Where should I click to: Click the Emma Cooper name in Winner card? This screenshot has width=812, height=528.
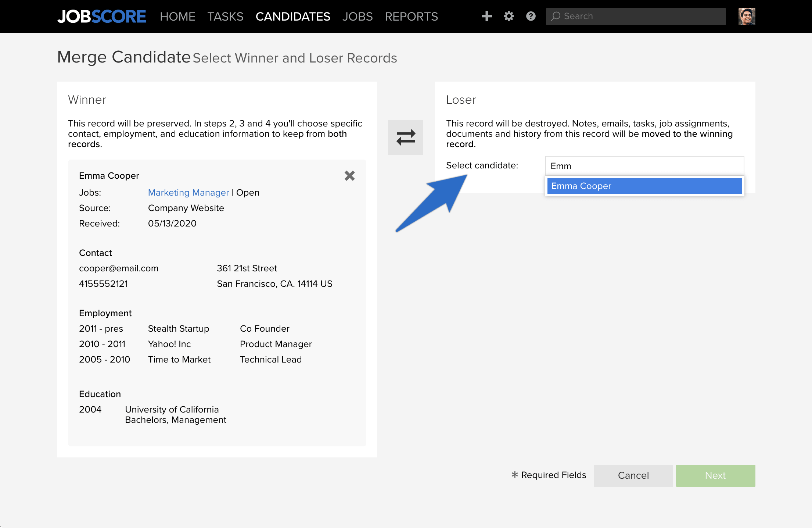(x=109, y=176)
